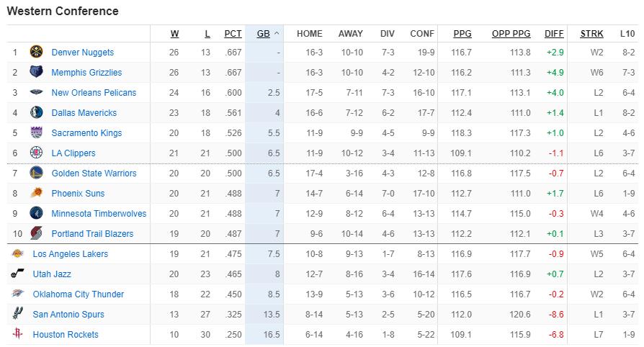
Task: Sort table by STRK header
Action: pyautogui.click(x=592, y=34)
